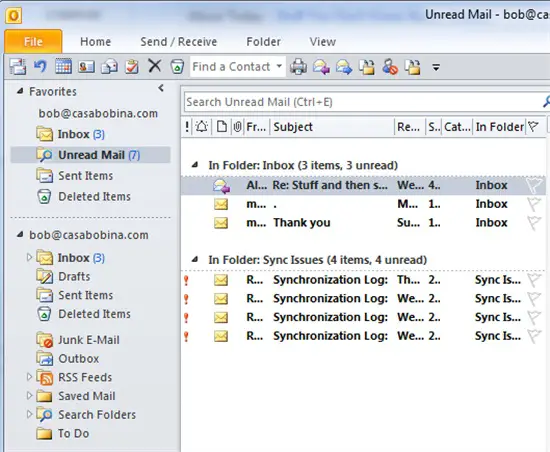Click the Empty Deleted Items bin icon in the toolbar
This screenshot has height=452, width=550.
point(177,66)
